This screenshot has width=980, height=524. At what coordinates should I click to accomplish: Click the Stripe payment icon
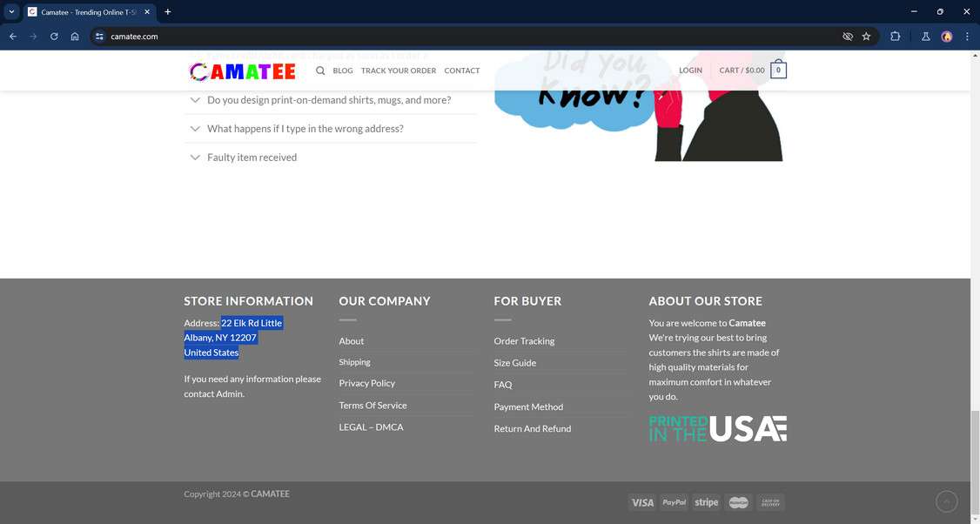pos(706,502)
